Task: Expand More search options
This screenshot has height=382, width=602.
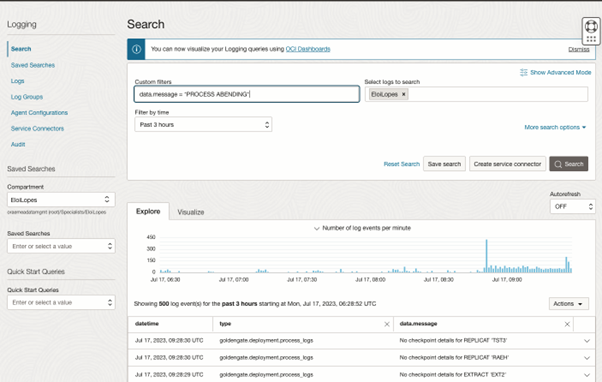Action: (x=555, y=127)
